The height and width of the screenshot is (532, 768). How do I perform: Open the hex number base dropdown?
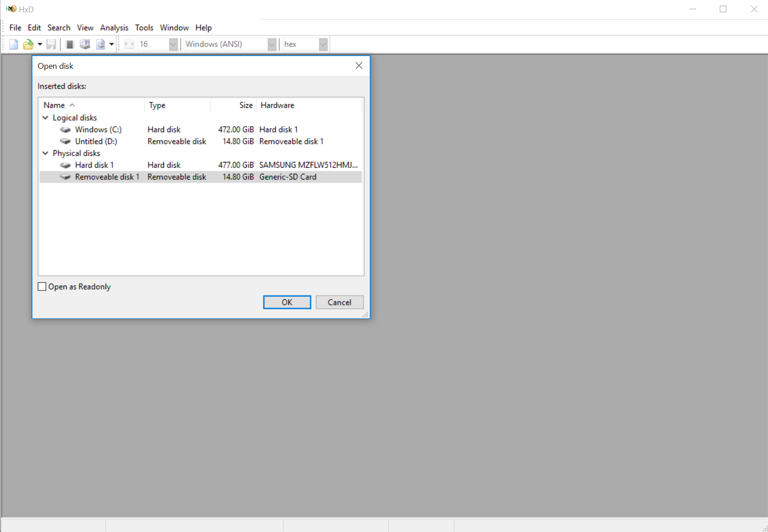pyautogui.click(x=323, y=44)
